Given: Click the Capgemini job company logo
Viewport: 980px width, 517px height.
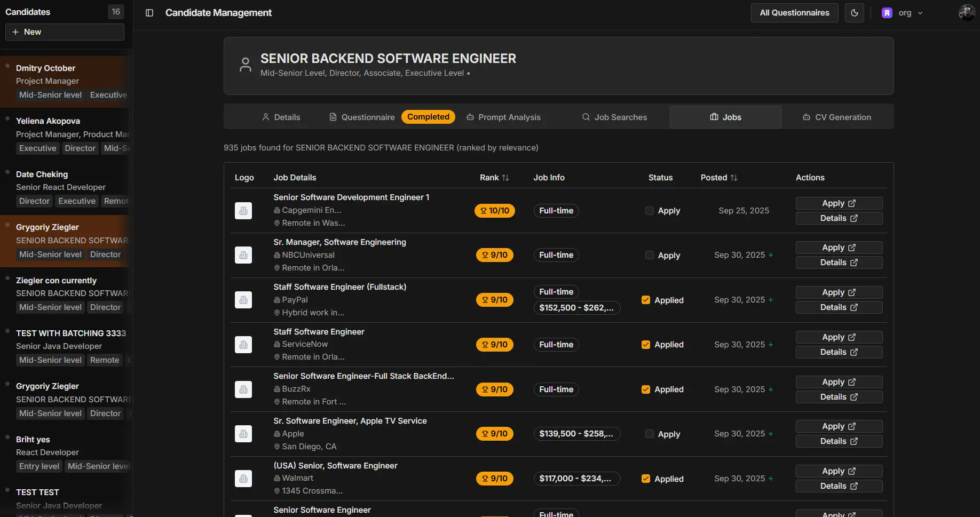Looking at the screenshot, I should click(x=243, y=211).
